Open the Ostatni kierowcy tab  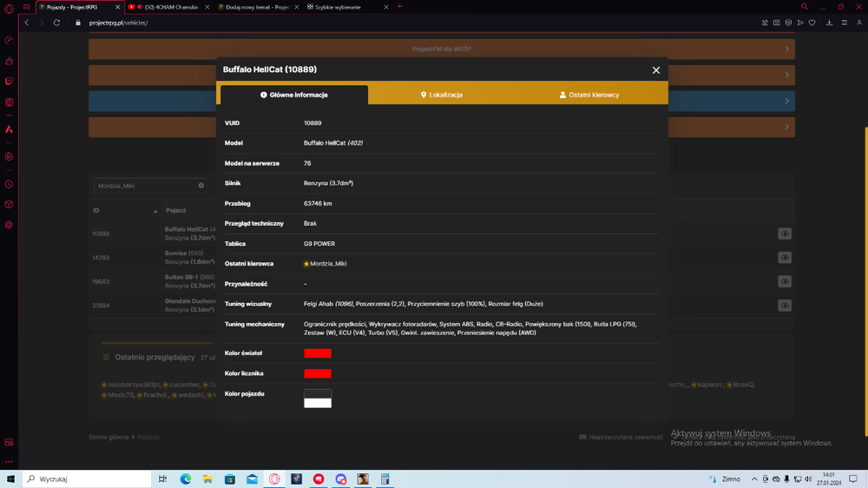pos(589,95)
